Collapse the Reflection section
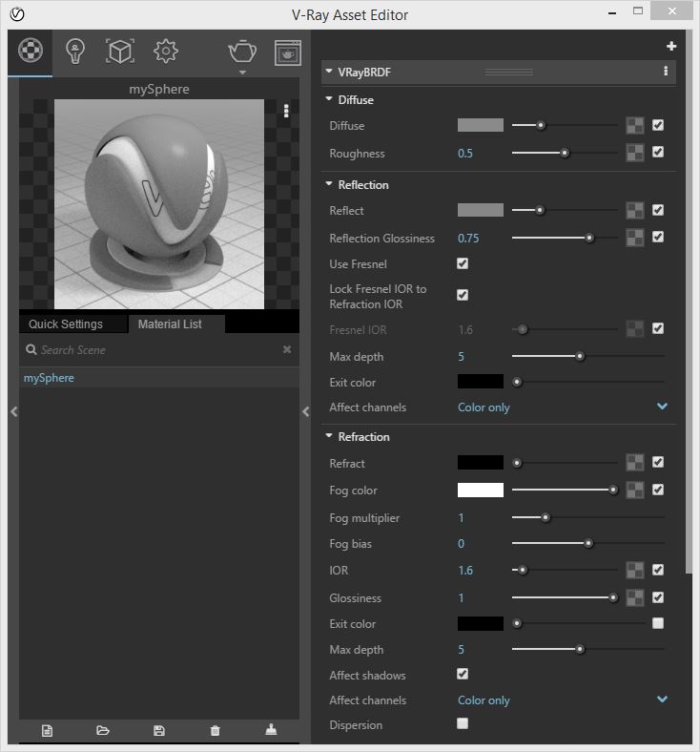Screen dimensions: 700x752 click(329, 183)
